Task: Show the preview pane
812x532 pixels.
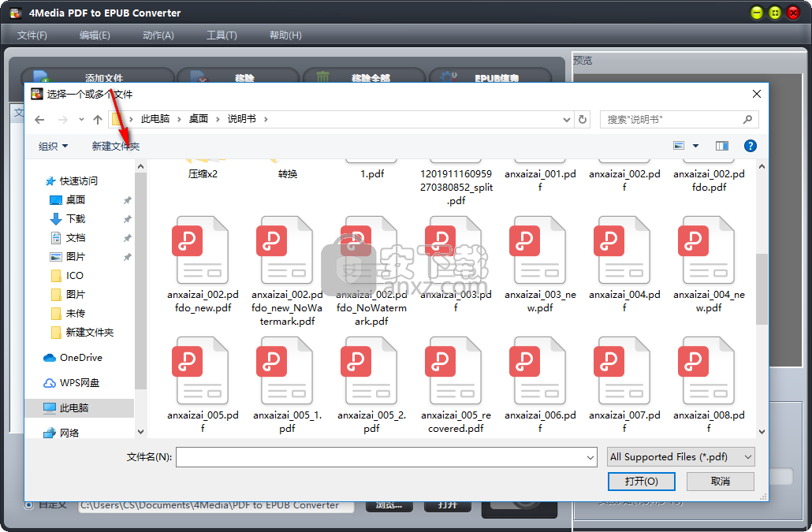Action: click(722, 146)
